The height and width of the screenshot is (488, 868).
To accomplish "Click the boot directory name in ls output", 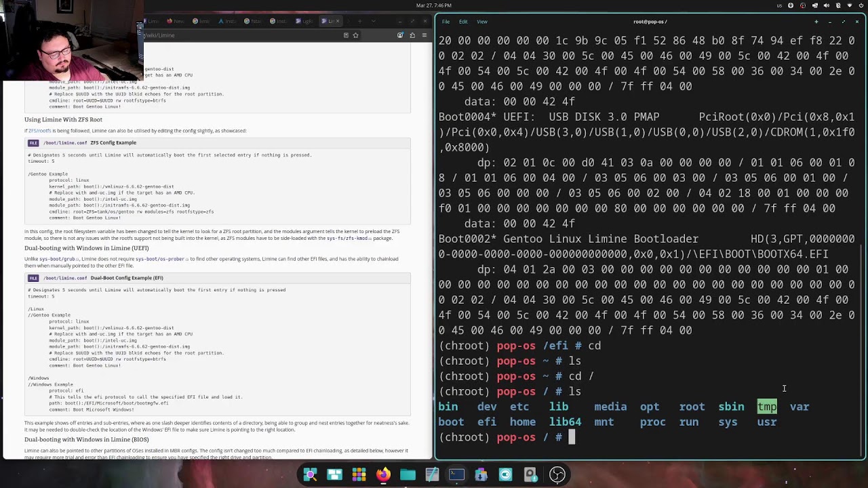I will (x=451, y=422).
